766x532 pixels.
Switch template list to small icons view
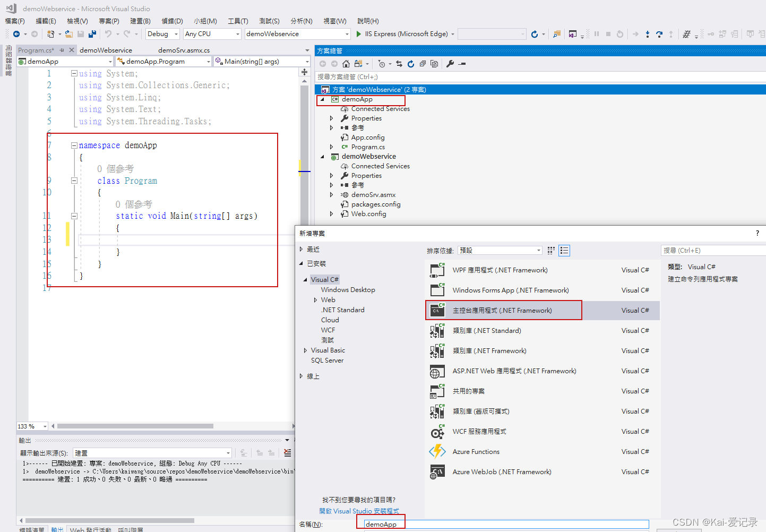(x=551, y=250)
